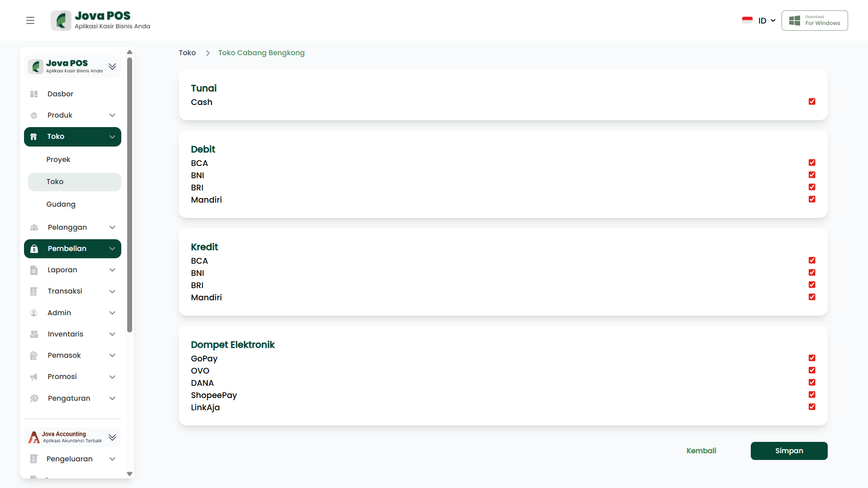
Task: Click the Kembali link
Action: click(x=701, y=451)
